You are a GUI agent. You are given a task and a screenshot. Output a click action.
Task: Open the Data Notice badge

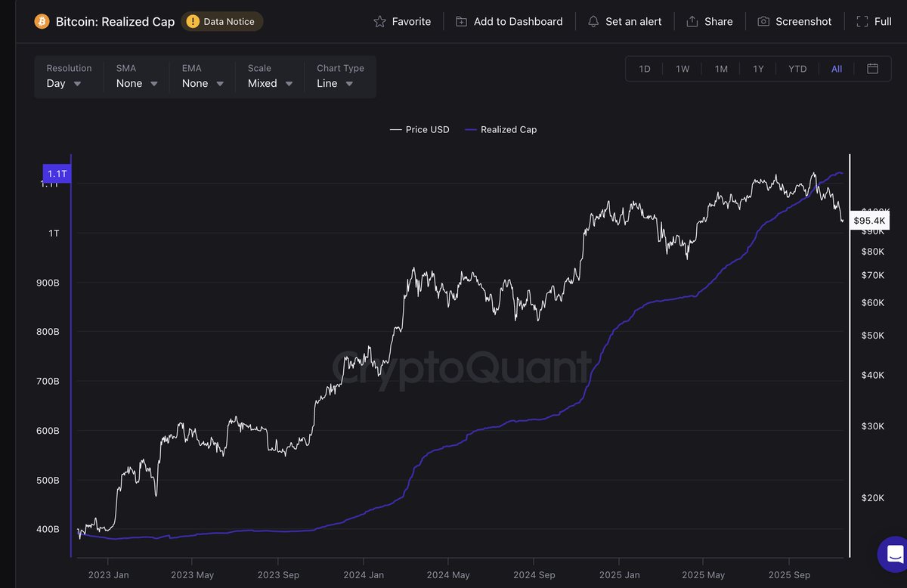tap(222, 21)
